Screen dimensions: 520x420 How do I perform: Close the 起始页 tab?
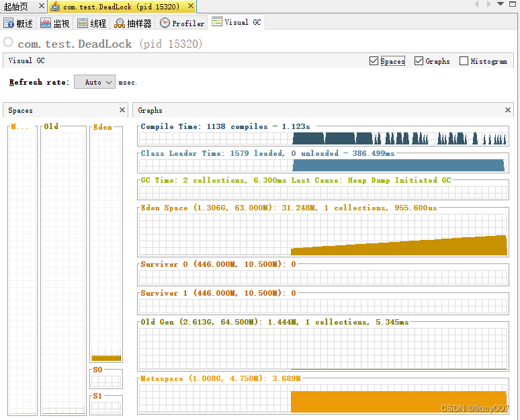pyautogui.click(x=42, y=5)
